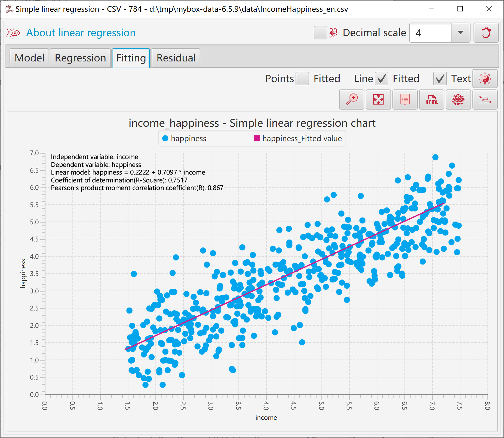504x438 pixels.
Task: Enable the Points Fitted checkbox
Action: pyautogui.click(x=302, y=79)
